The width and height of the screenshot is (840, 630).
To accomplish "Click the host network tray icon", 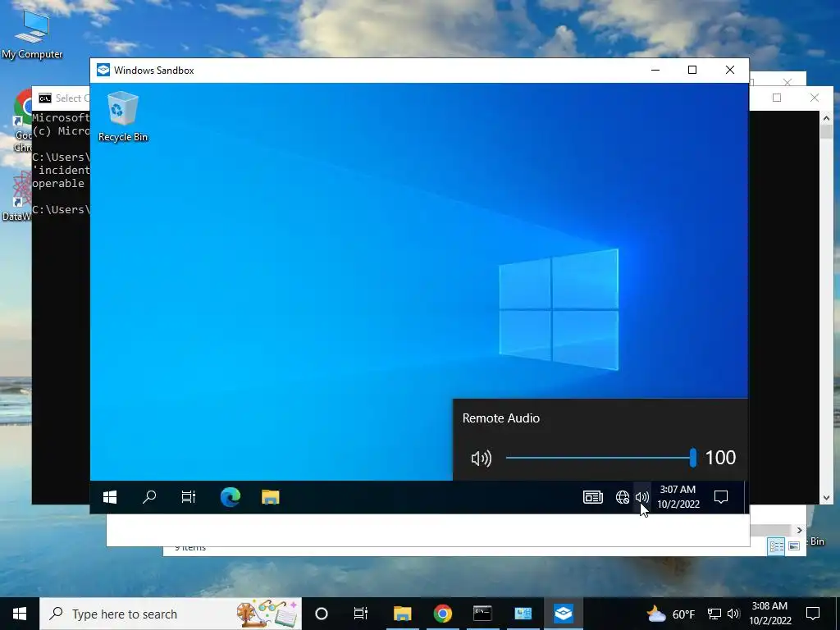I will [714, 614].
